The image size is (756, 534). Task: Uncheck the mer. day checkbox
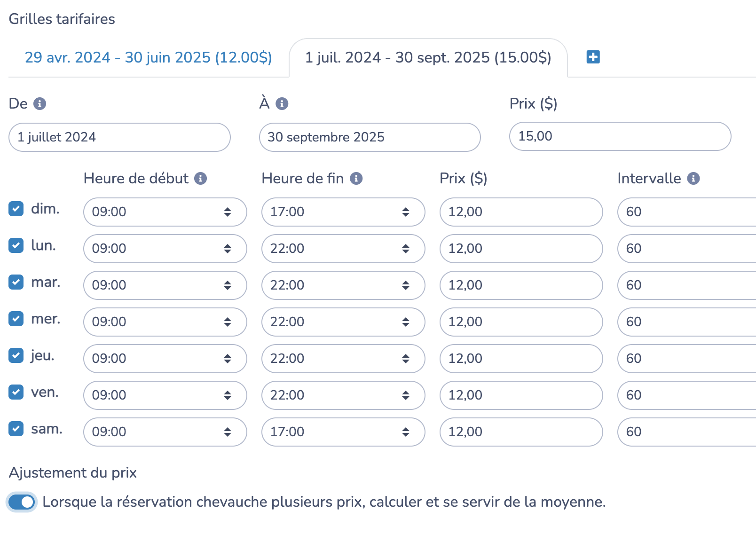(16, 319)
